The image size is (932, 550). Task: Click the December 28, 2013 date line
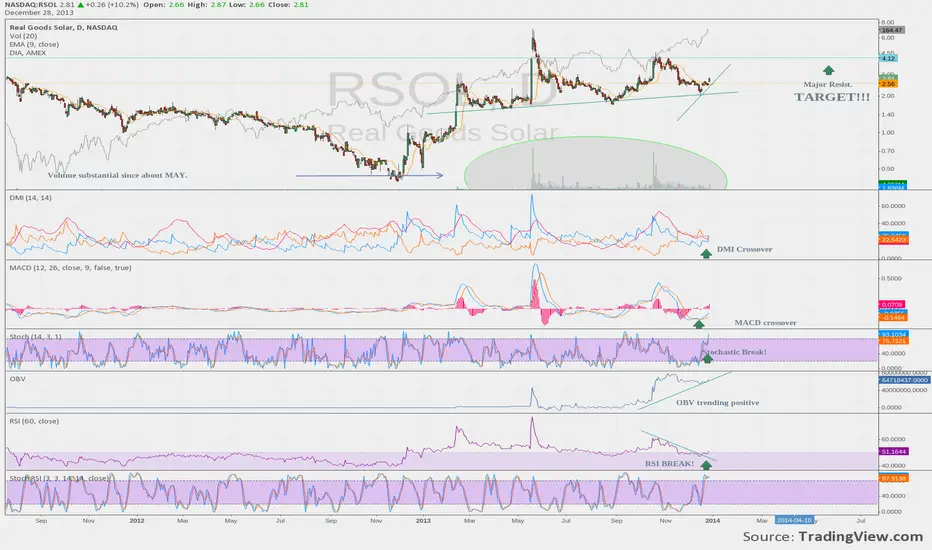pyautogui.click(x=39, y=12)
